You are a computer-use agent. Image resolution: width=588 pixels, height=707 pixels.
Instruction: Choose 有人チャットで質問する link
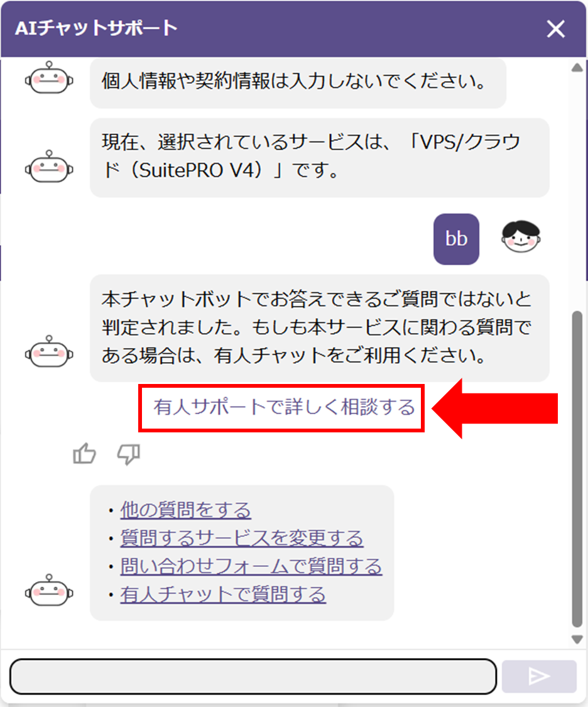point(222,595)
